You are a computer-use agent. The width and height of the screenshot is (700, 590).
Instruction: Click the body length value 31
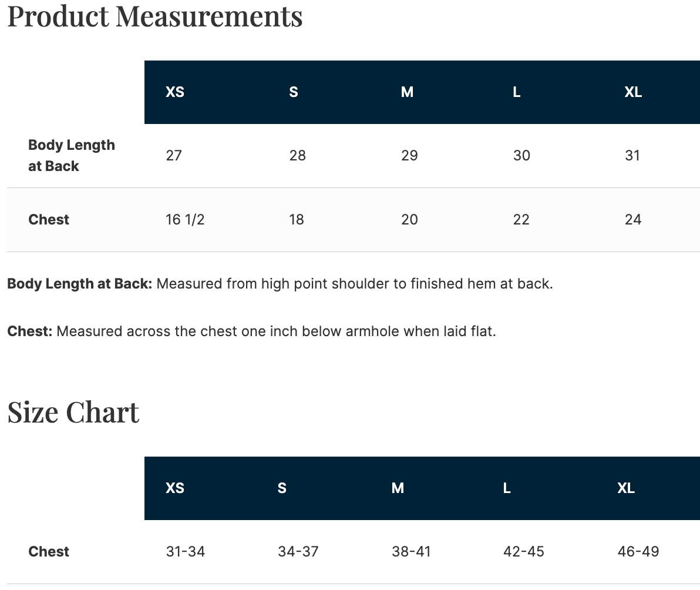pyautogui.click(x=632, y=155)
